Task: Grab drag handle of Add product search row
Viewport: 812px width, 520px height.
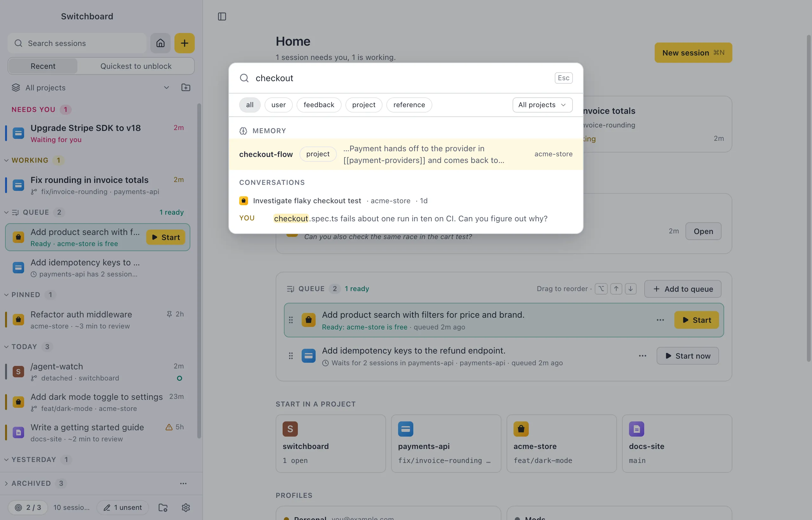Action: pos(291,320)
